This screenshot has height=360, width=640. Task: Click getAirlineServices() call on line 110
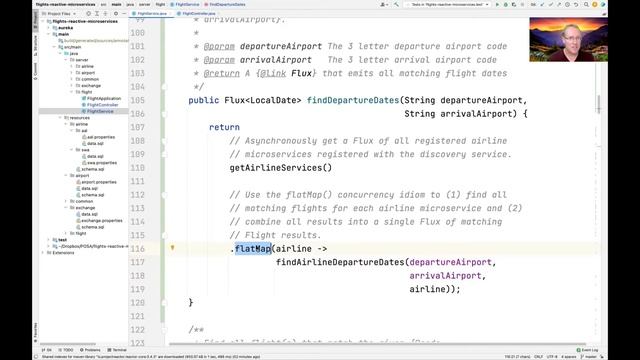click(x=281, y=168)
